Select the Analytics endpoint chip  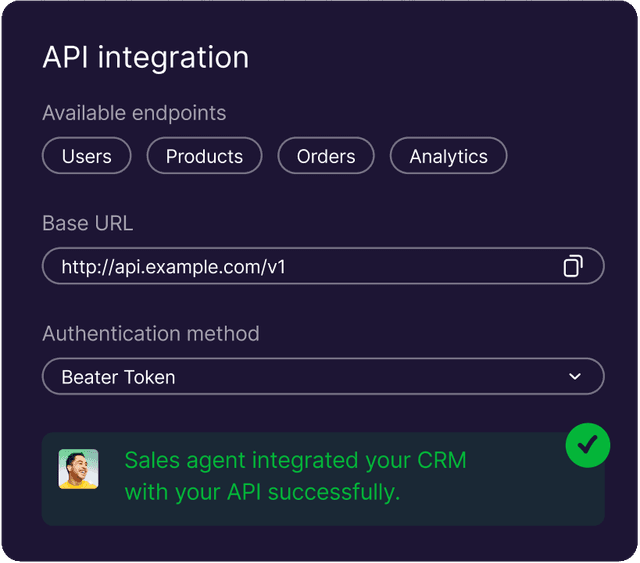point(448,156)
